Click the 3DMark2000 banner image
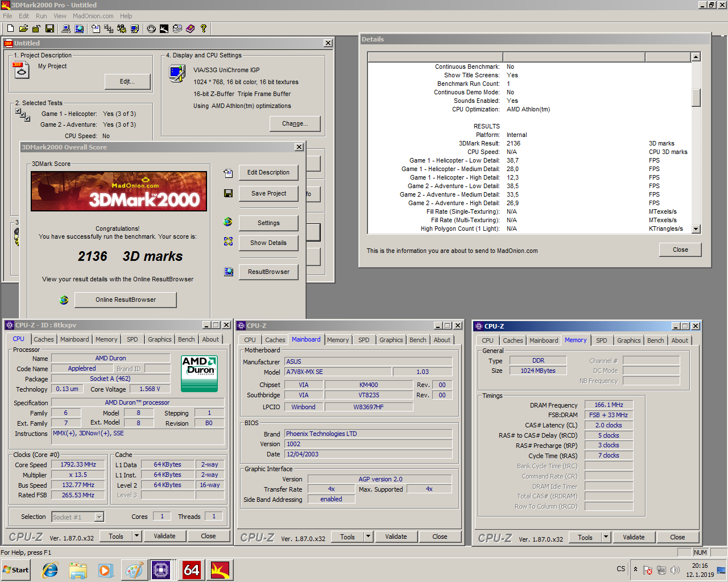 119,192
